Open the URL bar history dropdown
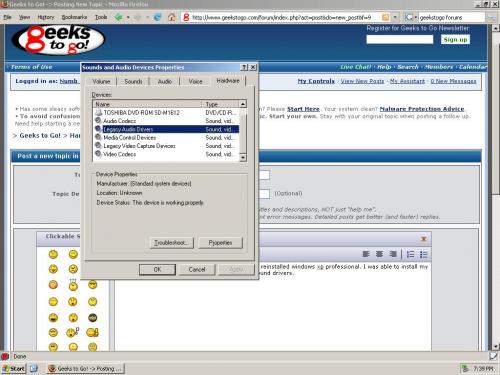Screen dimensions: 500x375 (395, 17)
